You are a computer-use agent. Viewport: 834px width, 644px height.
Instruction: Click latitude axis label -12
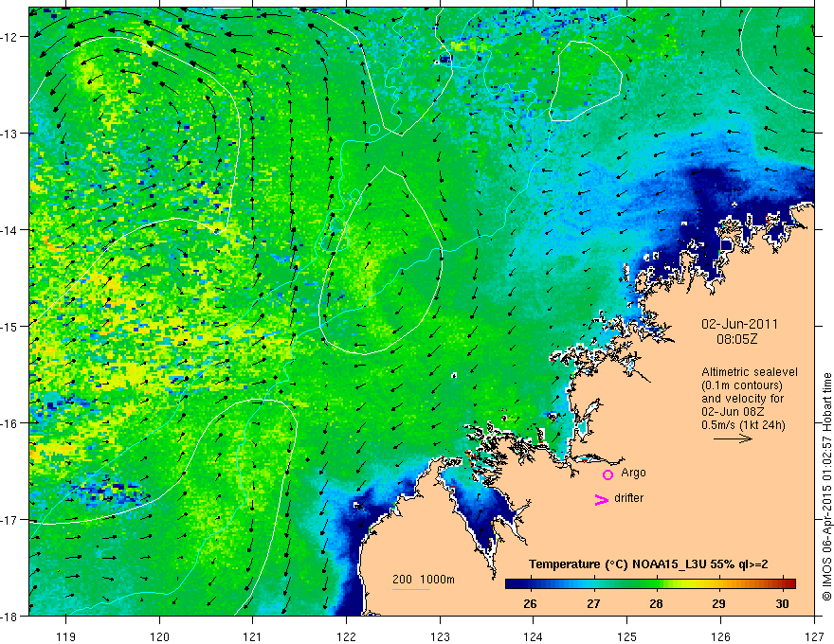pos(10,37)
